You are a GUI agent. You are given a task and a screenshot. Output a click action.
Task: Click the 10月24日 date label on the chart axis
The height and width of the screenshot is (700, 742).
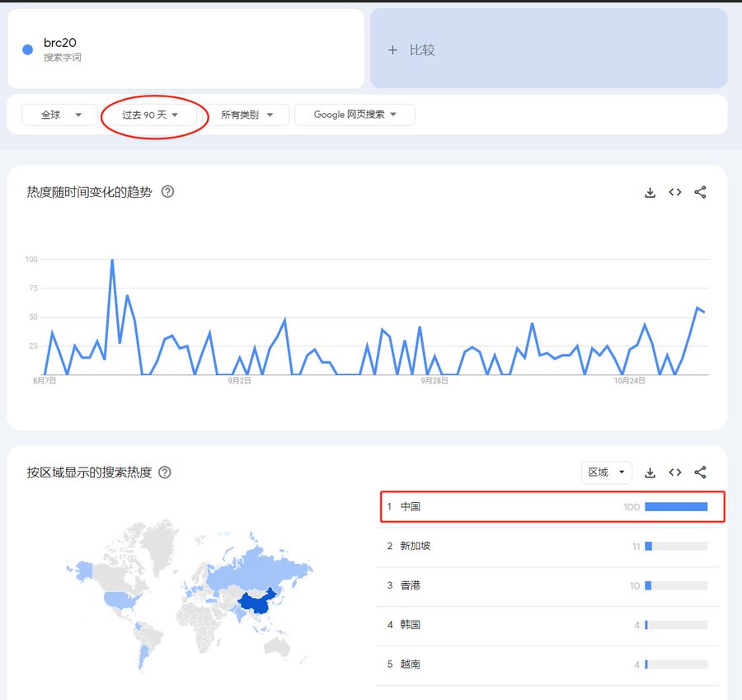[x=629, y=381]
